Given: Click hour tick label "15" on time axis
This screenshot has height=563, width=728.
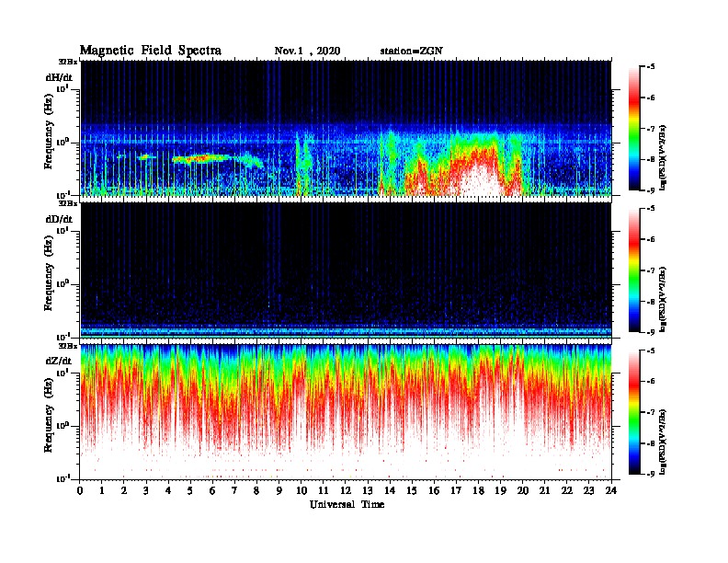Looking at the screenshot, I should 412,490.
